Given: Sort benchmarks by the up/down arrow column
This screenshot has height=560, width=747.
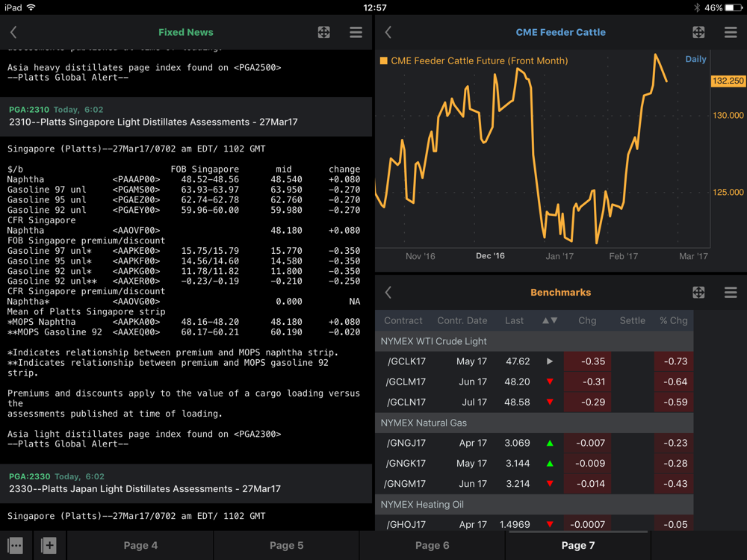Looking at the screenshot, I should click(x=550, y=320).
